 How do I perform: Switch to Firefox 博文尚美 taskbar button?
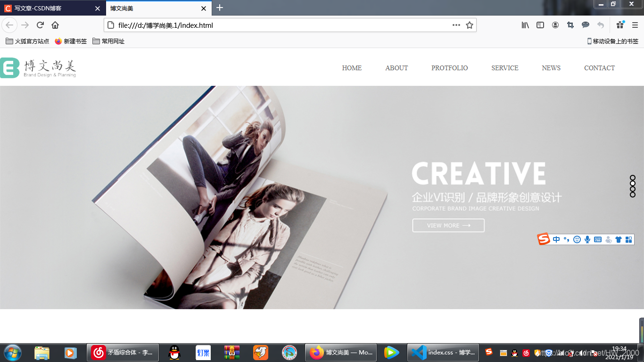[x=341, y=353]
